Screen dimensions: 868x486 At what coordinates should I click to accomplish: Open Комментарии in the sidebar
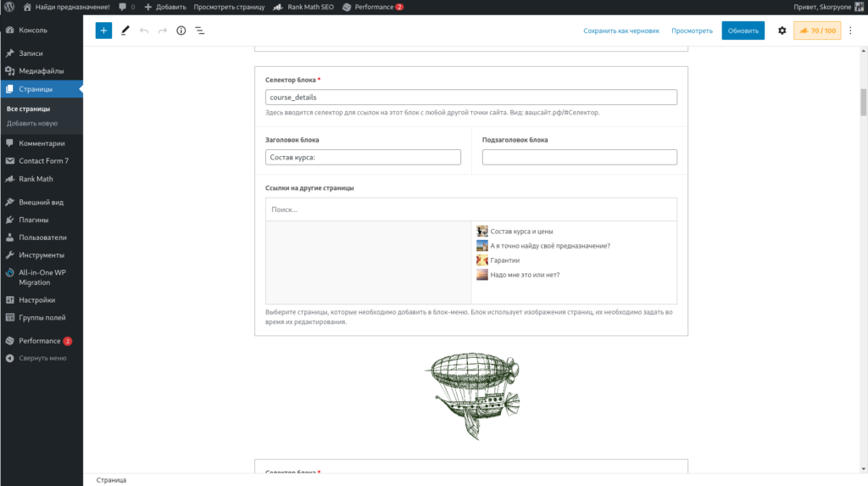[x=42, y=143]
